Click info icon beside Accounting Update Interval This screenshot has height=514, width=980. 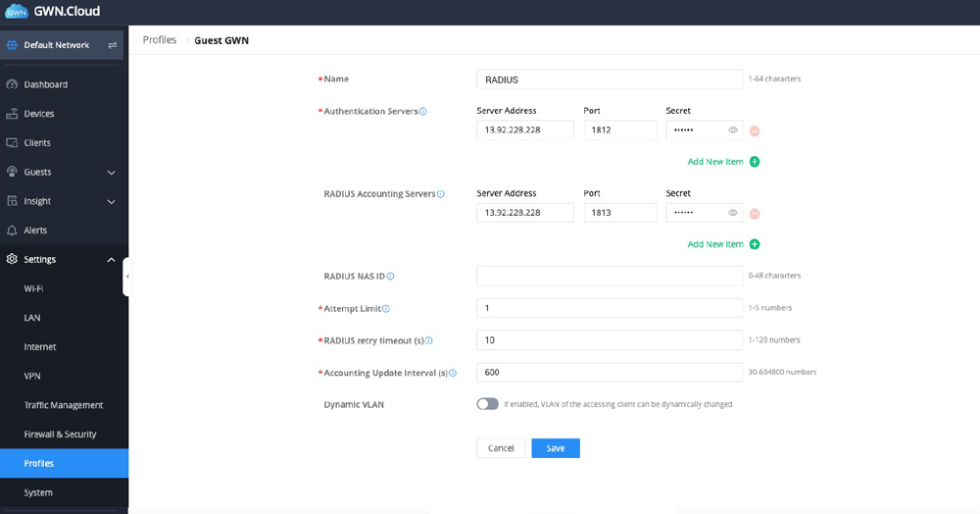(452, 373)
